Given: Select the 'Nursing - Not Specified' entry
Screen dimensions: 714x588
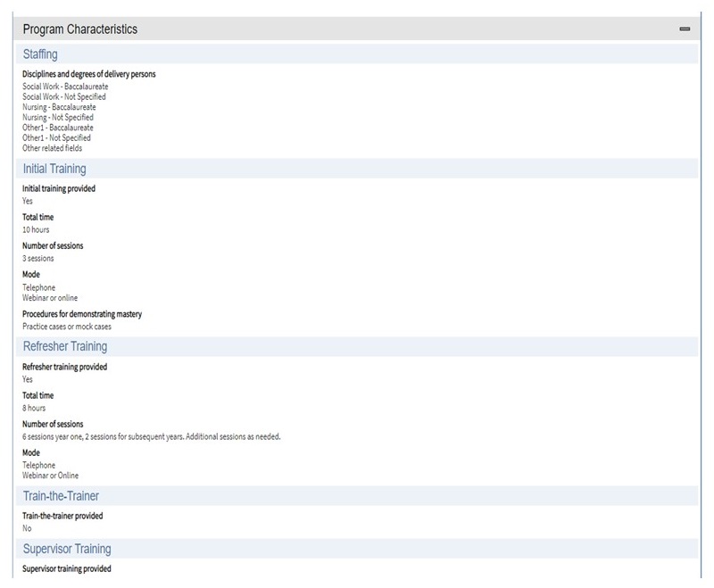Looking at the screenshot, I should [x=57, y=118].
